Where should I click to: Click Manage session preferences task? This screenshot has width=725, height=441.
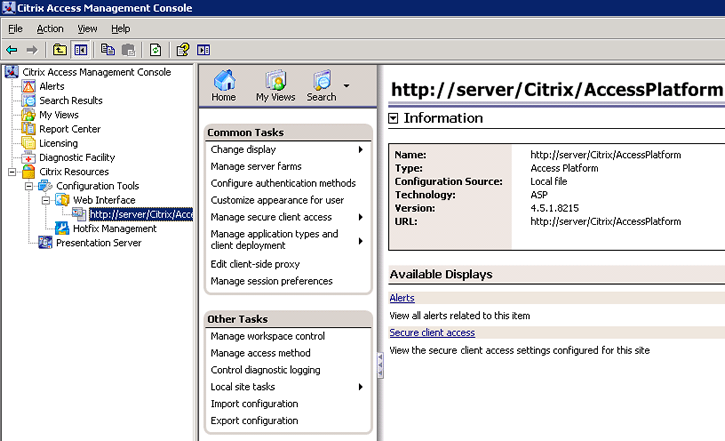pyautogui.click(x=271, y=281)
